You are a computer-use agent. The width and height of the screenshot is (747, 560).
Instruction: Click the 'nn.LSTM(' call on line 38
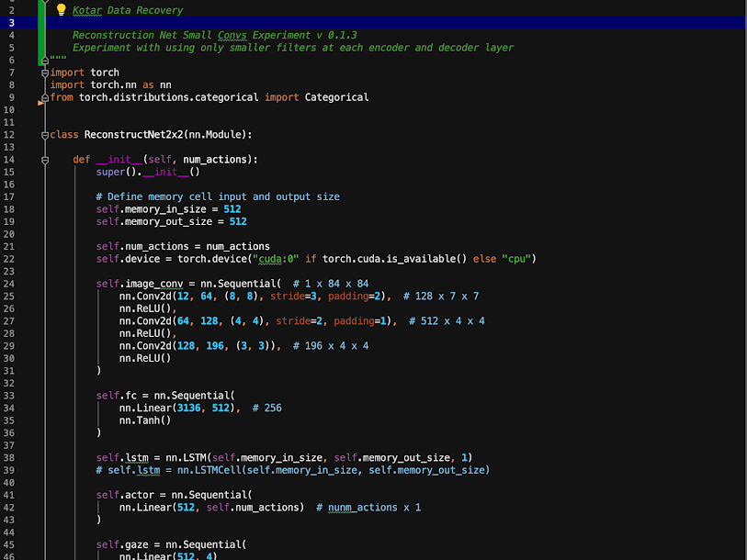coord(188,457)
